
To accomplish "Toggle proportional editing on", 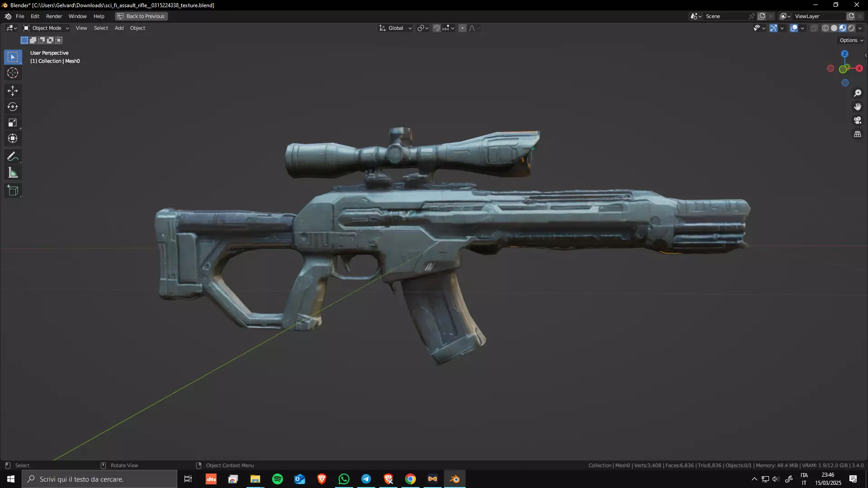I will (x=462, y=28).
